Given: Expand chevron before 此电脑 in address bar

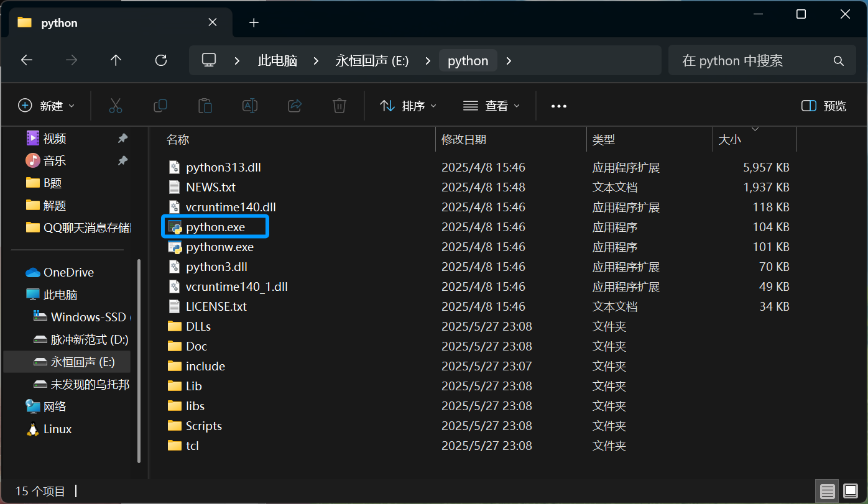Looking at the screenshot, I should pos(237,61).
